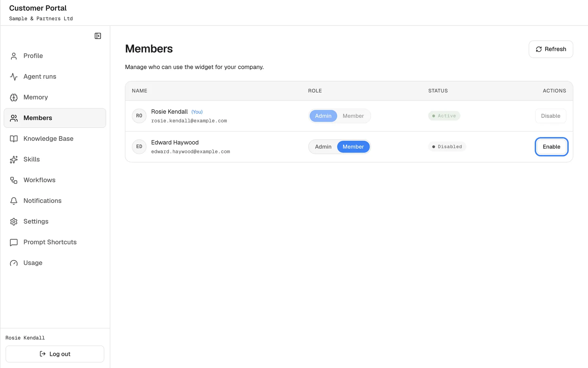The width and height of the screenshot is (588, 368).
Task: Click the Notifications bell icon
Action: pos(14,201)
